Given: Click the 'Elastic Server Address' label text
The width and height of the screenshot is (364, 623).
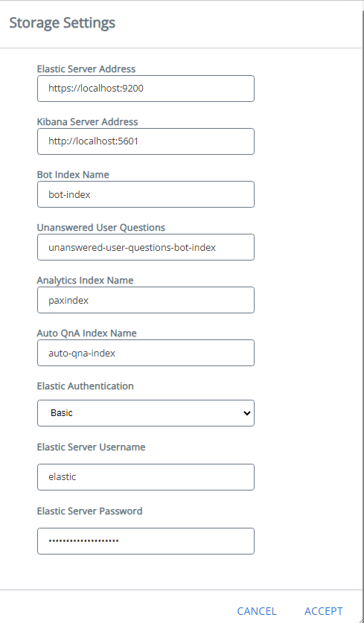Looking at the screenshot, I should click(x=86, y=68).
